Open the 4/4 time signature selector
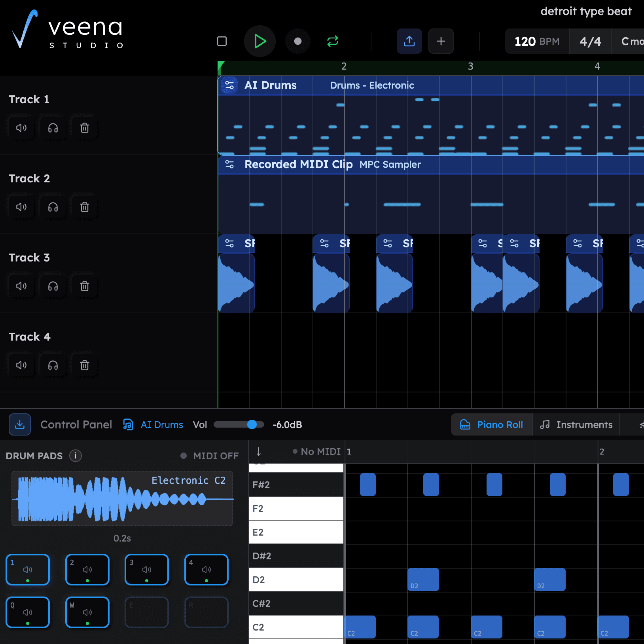Screen dimensions: 644x644 tap(590, 41)
